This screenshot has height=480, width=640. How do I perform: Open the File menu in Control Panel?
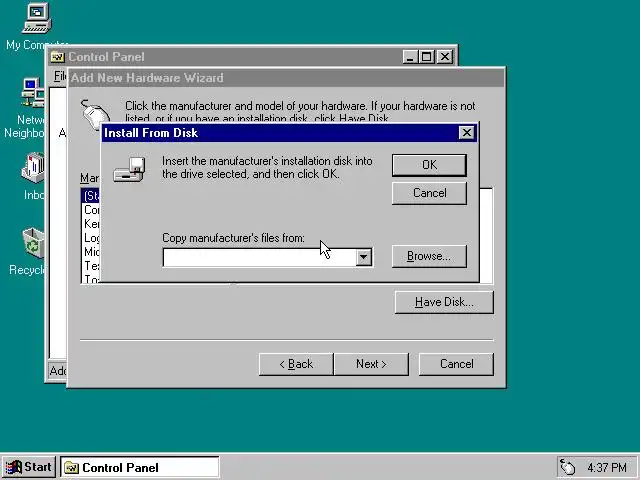tap(60, 76)
